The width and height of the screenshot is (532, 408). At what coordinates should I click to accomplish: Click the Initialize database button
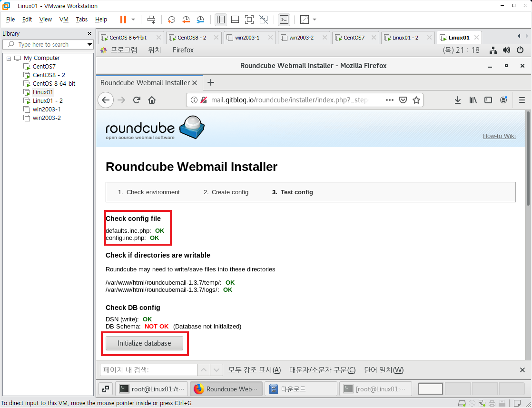(144, 343)
